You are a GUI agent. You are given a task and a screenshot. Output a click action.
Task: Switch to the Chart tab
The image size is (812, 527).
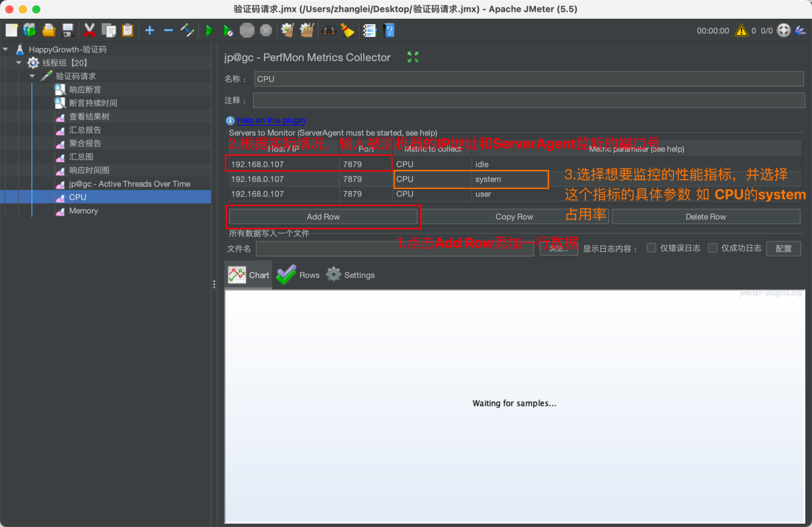pos(248,275)
